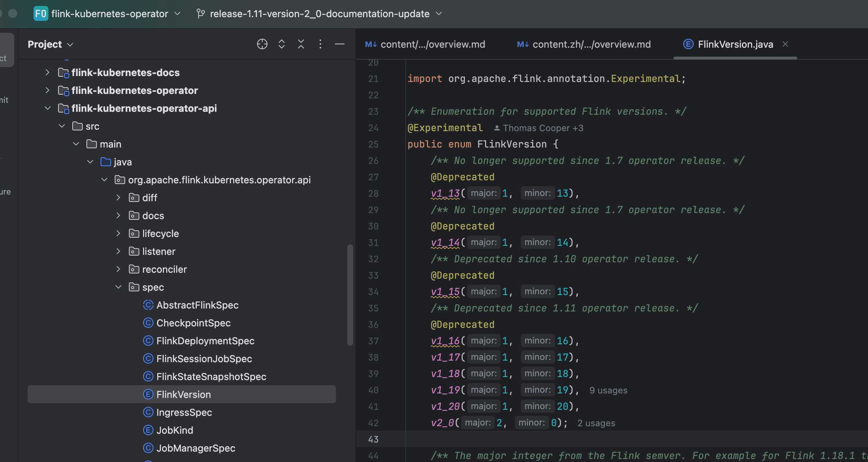Open the branch selector dropdown
Image resolution: width=868 pixels, height=462 pixels.
[x=439, y=14]
